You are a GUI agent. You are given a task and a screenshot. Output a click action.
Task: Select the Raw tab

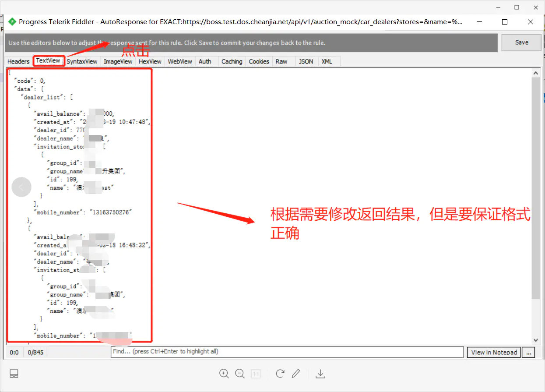(281, 61)
